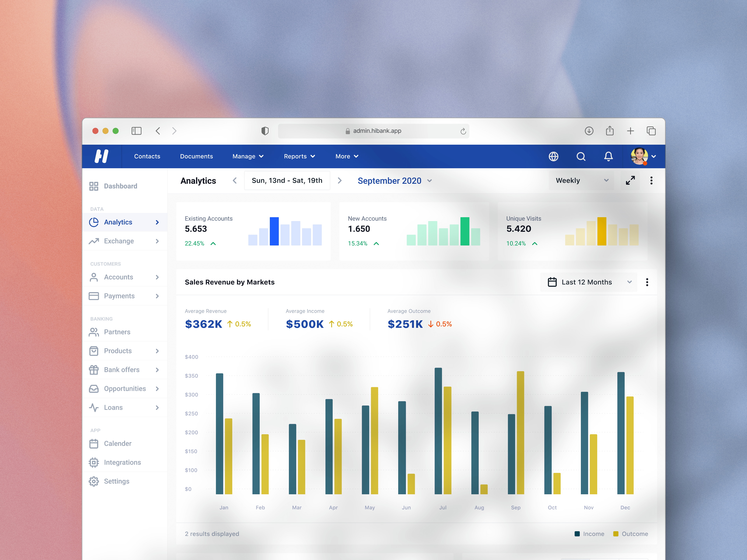Image resolution: width=747 pixels, height=560 pixels.
Task: Open Settings in sidebar
Action: (x=125, y=481)
